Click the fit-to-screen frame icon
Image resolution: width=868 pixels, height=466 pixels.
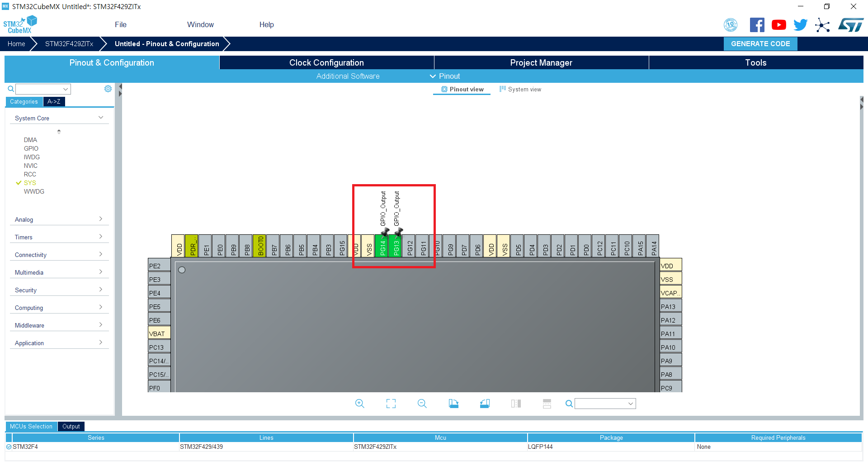391,404
